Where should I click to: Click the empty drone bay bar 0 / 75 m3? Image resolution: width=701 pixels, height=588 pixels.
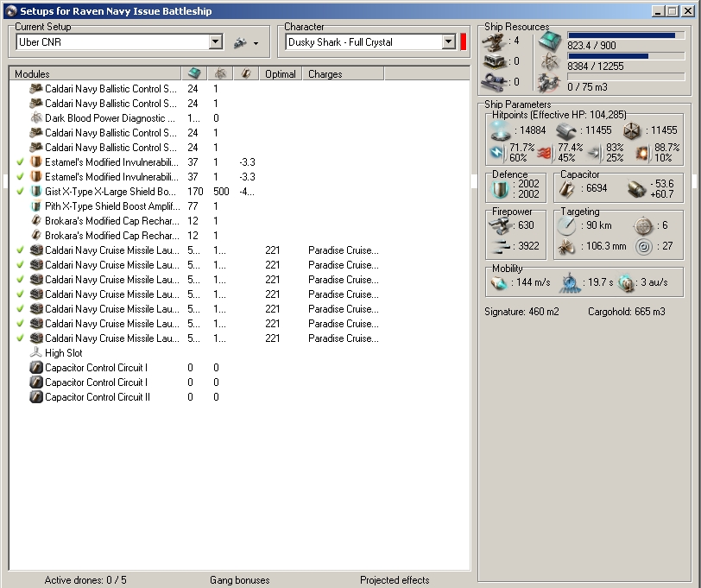click(x=626, y=77)
